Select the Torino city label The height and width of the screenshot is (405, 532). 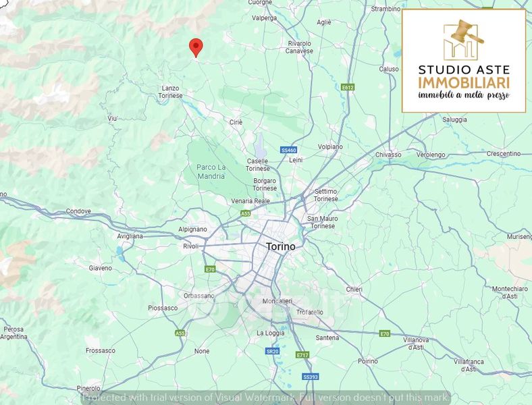[x=281, y=246]
